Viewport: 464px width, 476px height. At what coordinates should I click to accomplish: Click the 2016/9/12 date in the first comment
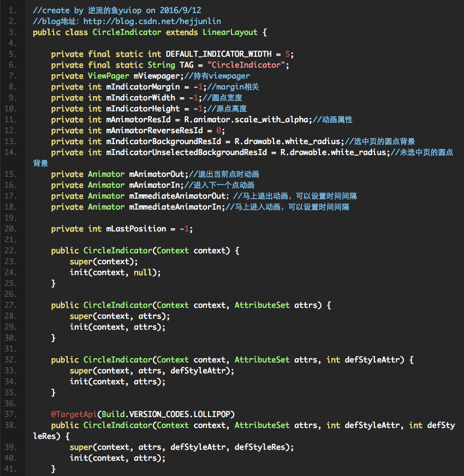181,10
